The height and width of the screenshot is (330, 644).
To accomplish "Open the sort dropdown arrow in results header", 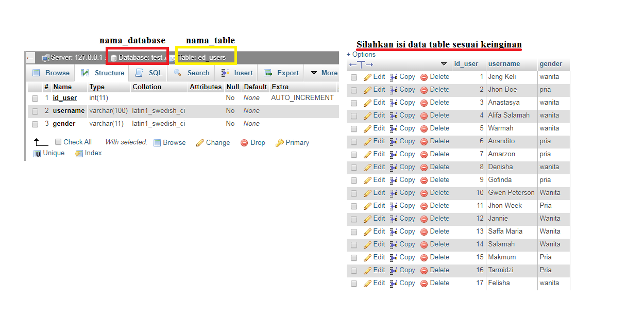I will tap(444, 64).
